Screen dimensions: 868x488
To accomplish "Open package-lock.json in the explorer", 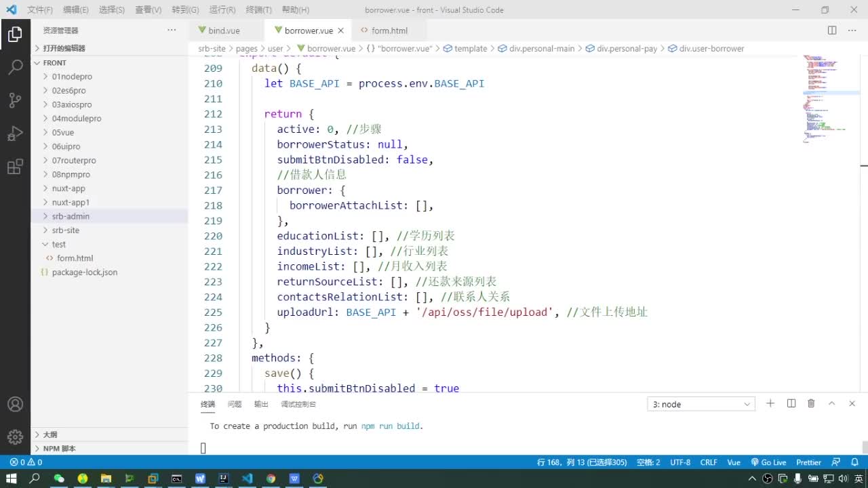I will click(x=84, y=272).
